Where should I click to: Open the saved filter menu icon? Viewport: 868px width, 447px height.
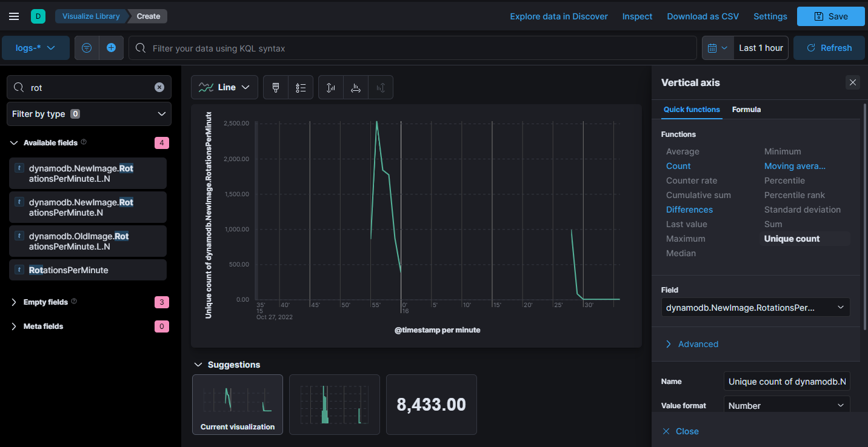coord(87,48)
